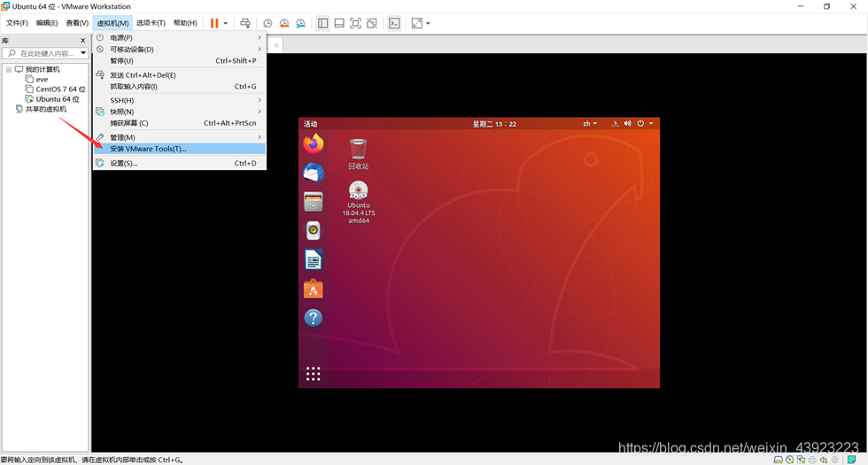This screenshot has height=465, width=868.
Task: Toggle the console view toolbar icon
Action: pos(394,23)
